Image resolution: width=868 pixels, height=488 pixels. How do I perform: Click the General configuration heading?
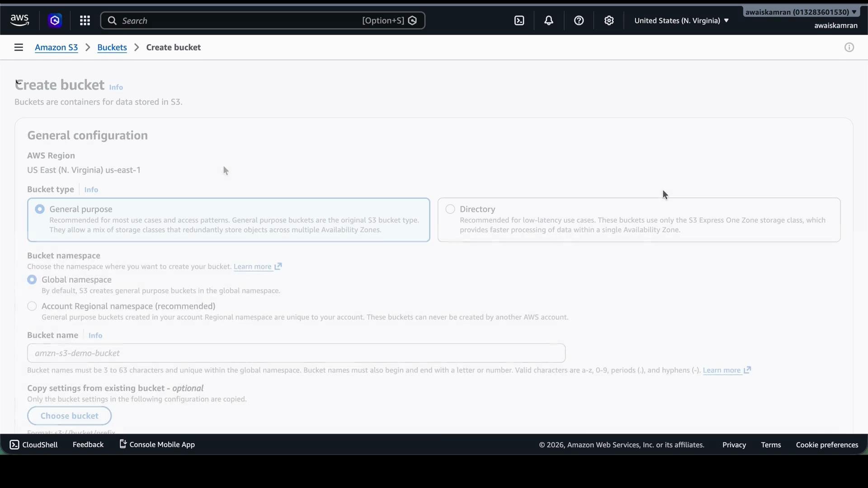[x=88, y=136]
